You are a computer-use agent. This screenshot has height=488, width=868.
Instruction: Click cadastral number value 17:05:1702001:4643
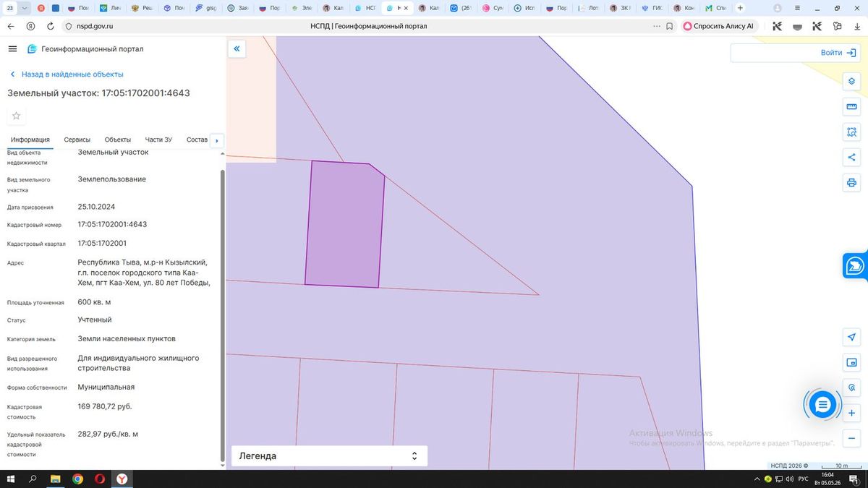[x=112, y=224]
